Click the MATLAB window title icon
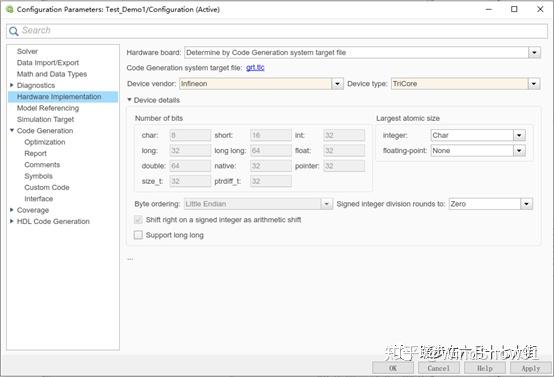This screenshot has height=377, width=554. click(10, 9)
